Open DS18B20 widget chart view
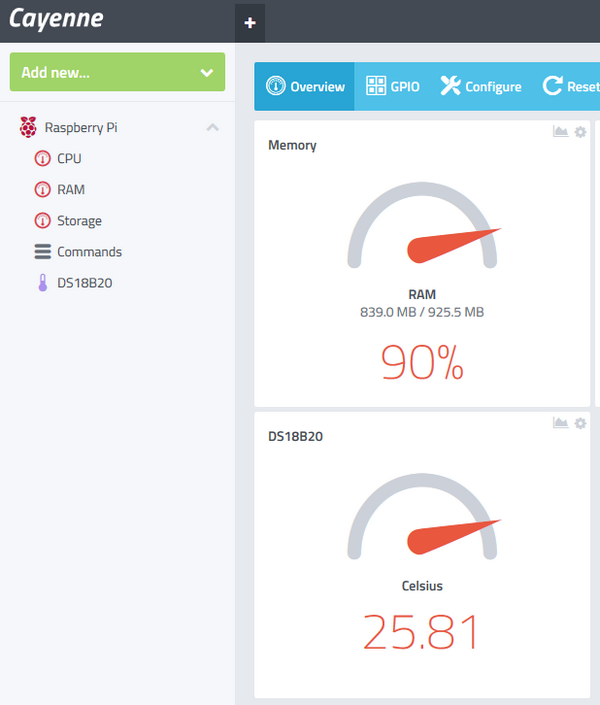Screen dimensions: 600x705 click(560, 423)
